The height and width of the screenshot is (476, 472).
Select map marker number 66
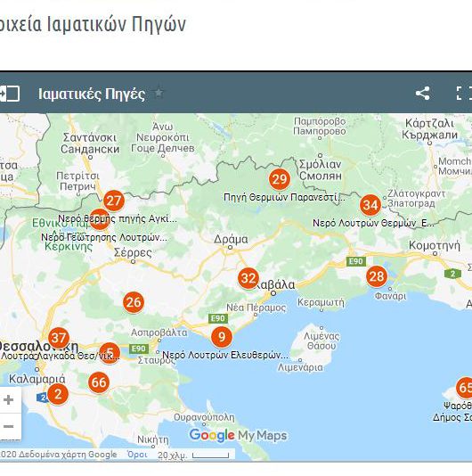99,382
